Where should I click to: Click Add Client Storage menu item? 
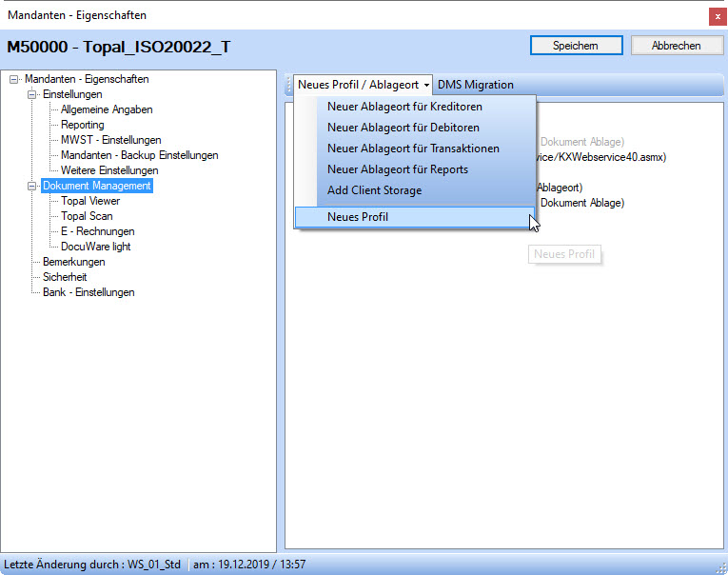click(x=374, y=190)
